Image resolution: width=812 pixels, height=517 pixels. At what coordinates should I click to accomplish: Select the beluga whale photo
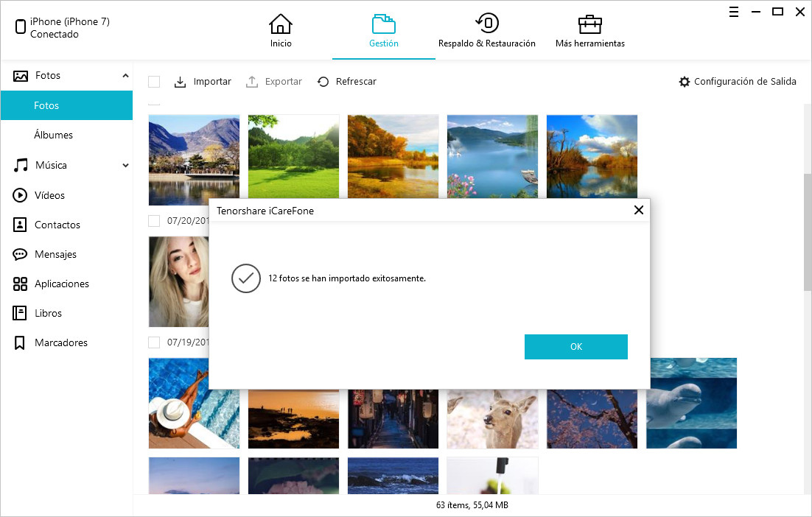pyautogui.click(x=693, y=403)
